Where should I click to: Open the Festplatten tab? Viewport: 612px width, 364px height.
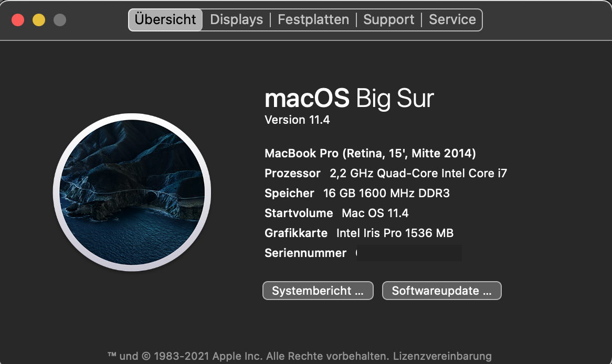click(x=313, y=20)
